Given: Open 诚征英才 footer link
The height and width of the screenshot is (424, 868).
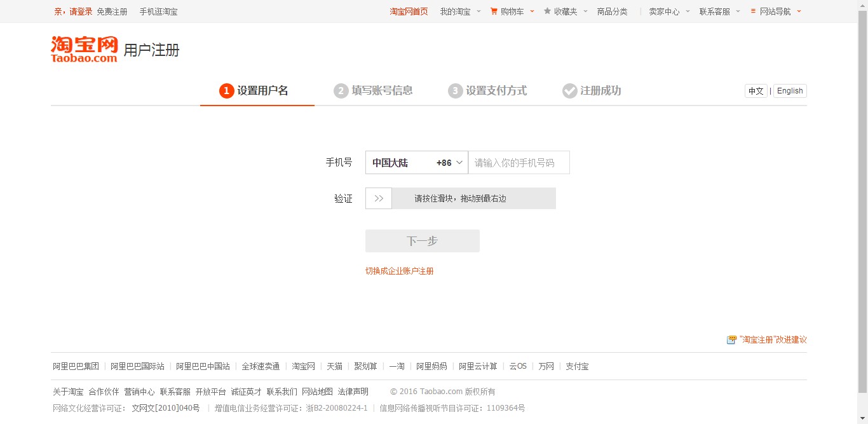Looking at the screenshot, I should click(x=247, y=392).
